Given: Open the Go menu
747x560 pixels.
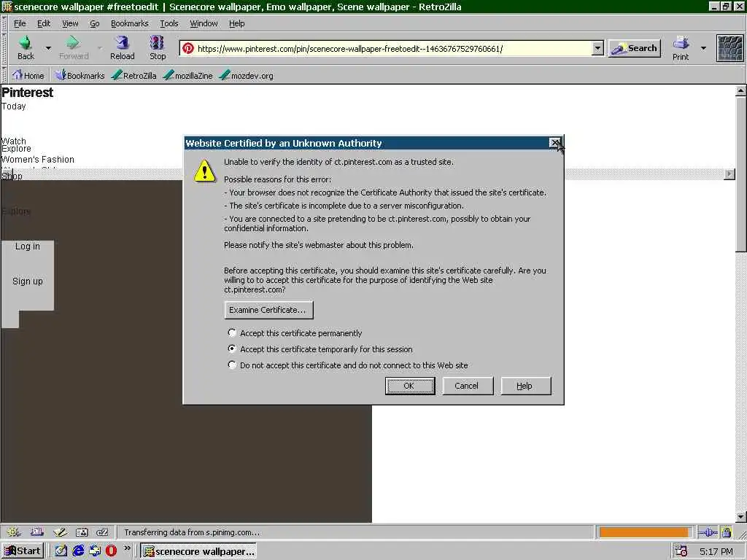Looking at the screenshot, I should point(94,23).
